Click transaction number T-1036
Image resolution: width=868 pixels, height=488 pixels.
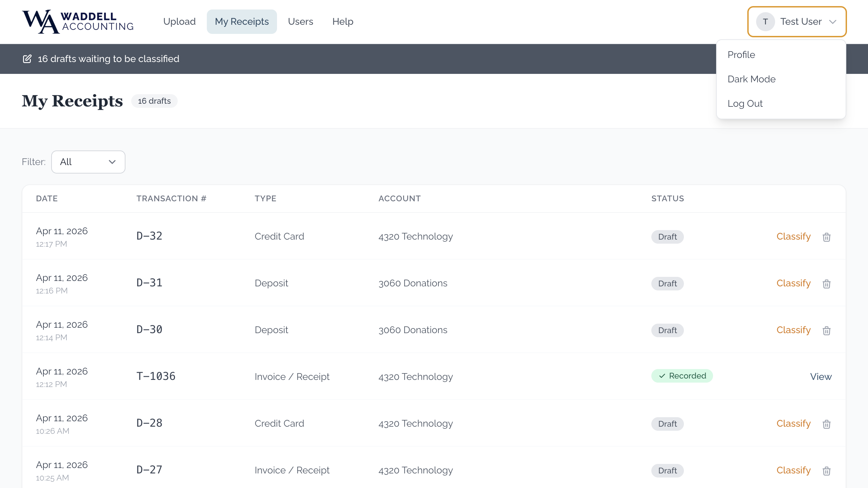coord(156,377)
